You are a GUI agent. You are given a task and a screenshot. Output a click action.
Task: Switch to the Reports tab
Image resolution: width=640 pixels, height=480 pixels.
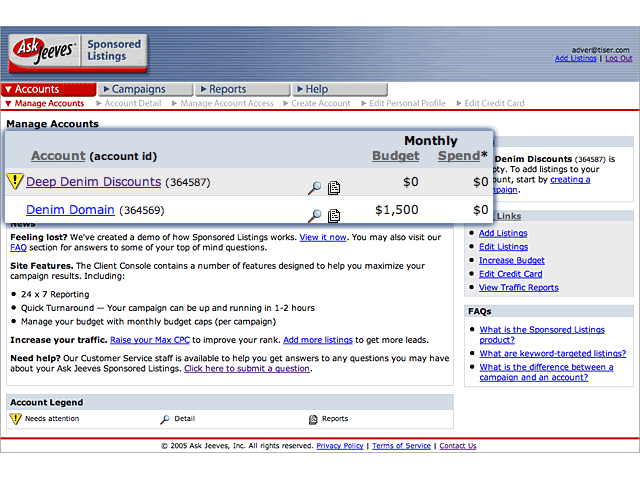coord(243,89)
